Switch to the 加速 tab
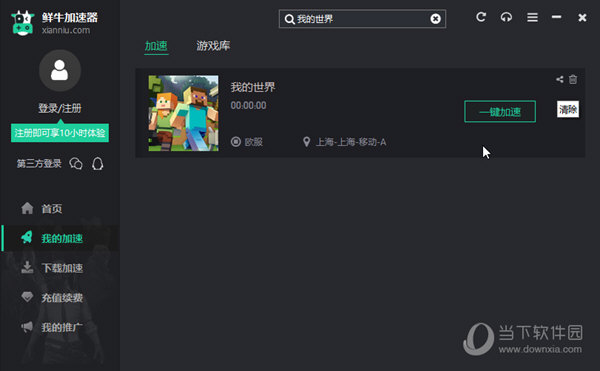 pyautogui.click(x=156, y=46)
